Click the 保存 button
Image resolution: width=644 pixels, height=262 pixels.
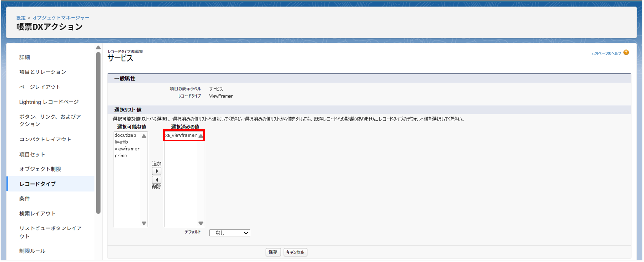(x=273, y=252)
